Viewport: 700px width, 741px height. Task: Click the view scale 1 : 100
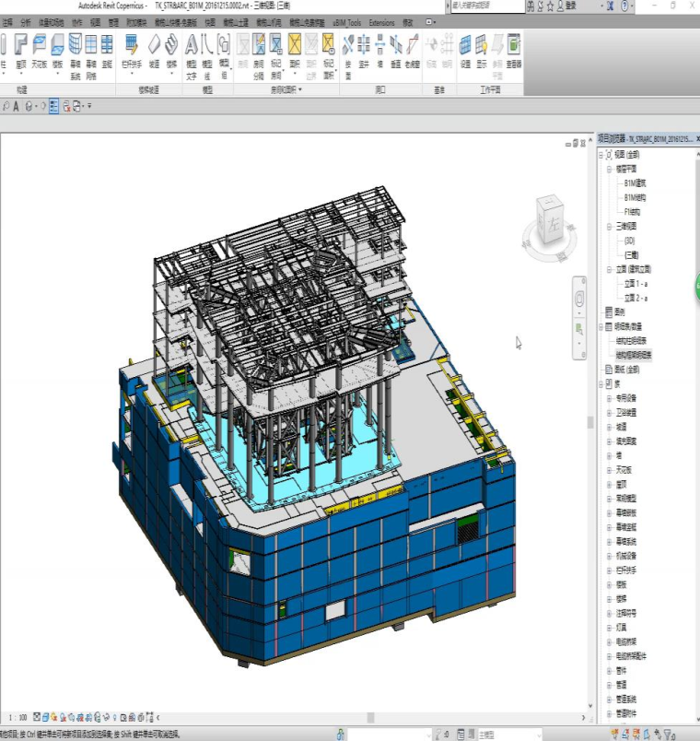[x=17, y=717]
